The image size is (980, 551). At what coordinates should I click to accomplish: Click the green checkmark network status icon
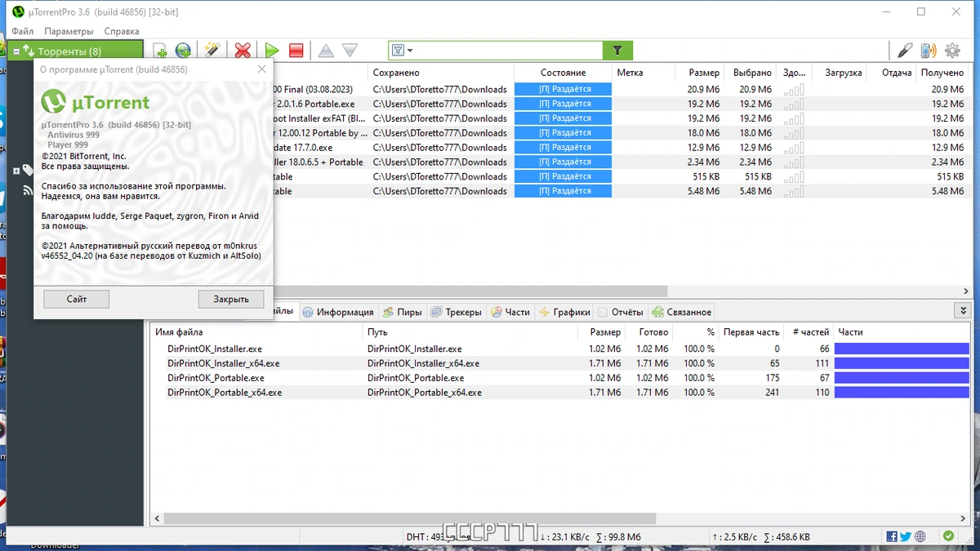[948, 536]
